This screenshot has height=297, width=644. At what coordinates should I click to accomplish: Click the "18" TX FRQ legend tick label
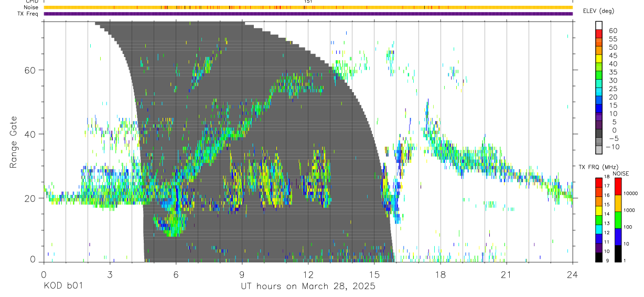tap(607, 177)
